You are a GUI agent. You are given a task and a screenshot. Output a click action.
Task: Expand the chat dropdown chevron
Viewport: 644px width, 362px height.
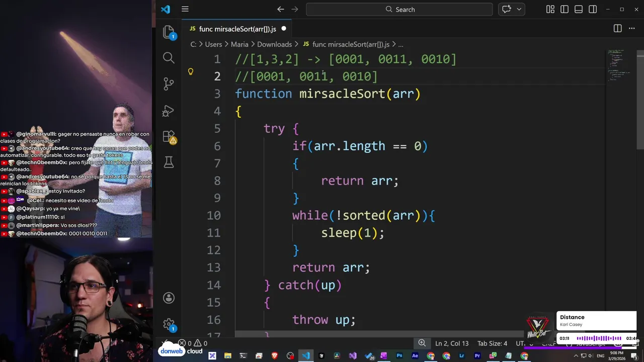519,9
